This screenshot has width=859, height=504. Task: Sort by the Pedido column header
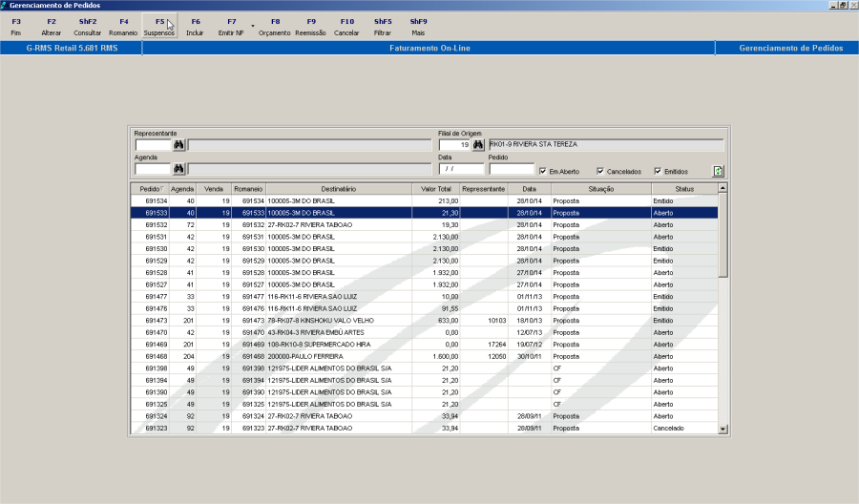[x=150, y=189]
